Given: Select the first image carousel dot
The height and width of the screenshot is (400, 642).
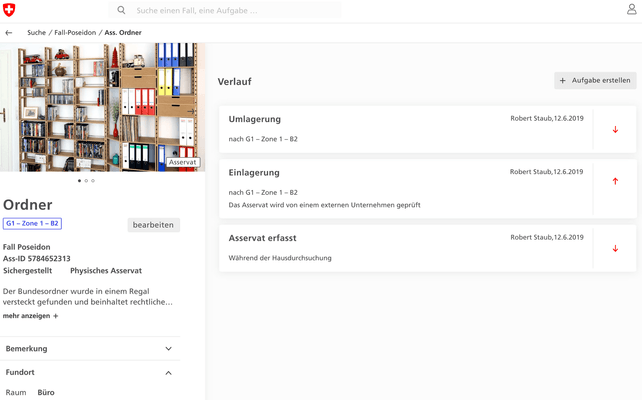Looking at the screenshot, I should coord(79,181).
